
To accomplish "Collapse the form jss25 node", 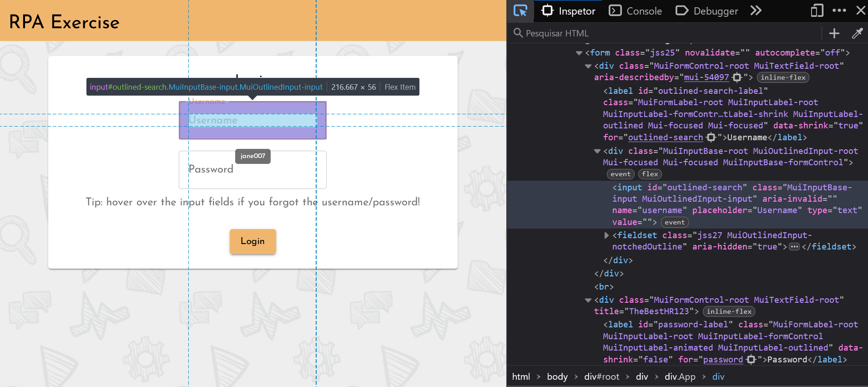I will pyautogui.click(x=579, y=53).
